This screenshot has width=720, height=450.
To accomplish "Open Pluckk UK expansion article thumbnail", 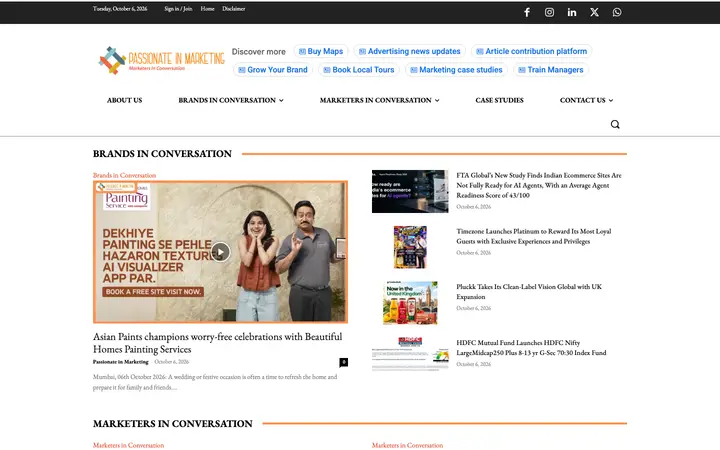I will (x=410, y=303).
